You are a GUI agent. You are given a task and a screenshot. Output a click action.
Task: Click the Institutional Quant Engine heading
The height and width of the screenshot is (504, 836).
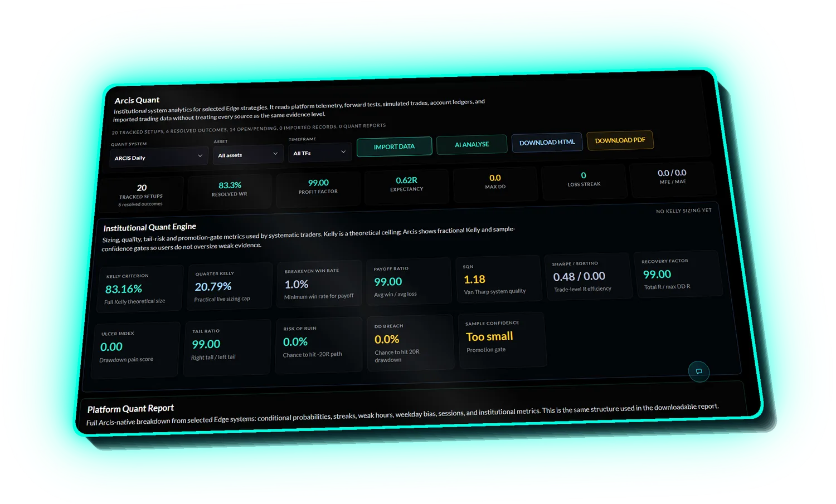150,227
